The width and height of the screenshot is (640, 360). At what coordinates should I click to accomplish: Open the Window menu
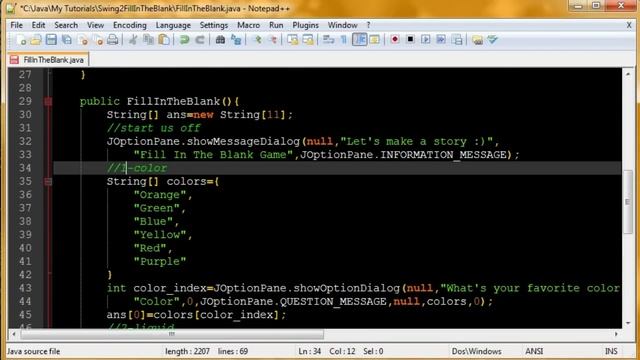coord(342,25)
